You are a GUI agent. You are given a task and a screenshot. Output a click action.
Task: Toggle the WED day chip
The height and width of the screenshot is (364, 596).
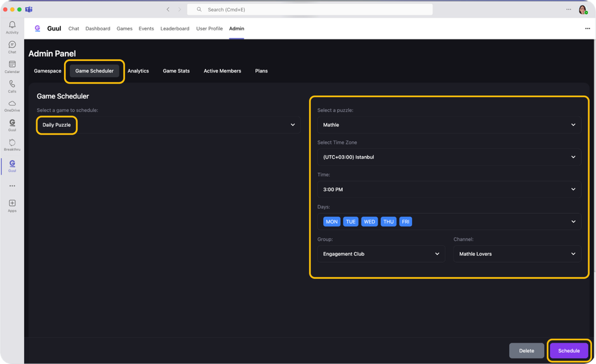tap(369, 222)
